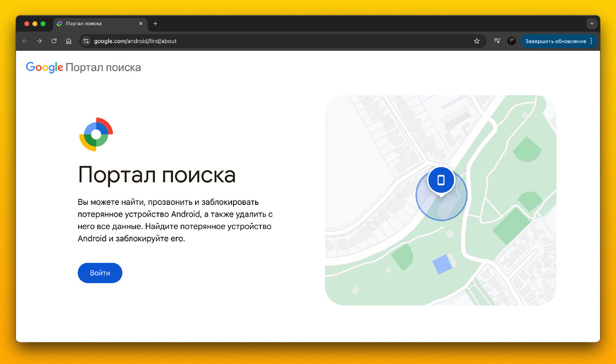This screenshot has width=616, height=364.
Task: Maximize the window with green button
Action: [43, 24]
